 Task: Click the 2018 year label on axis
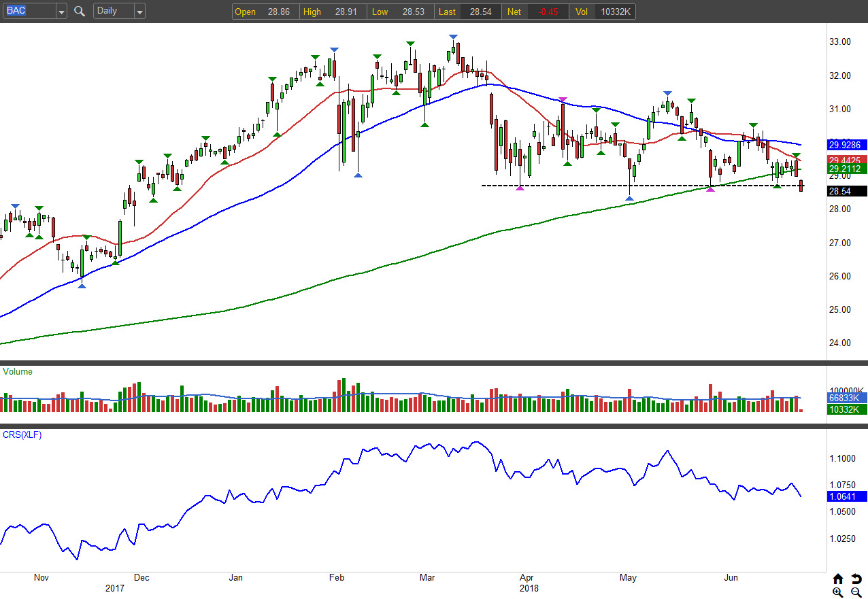pyautogui.click(x=529, y=589)
